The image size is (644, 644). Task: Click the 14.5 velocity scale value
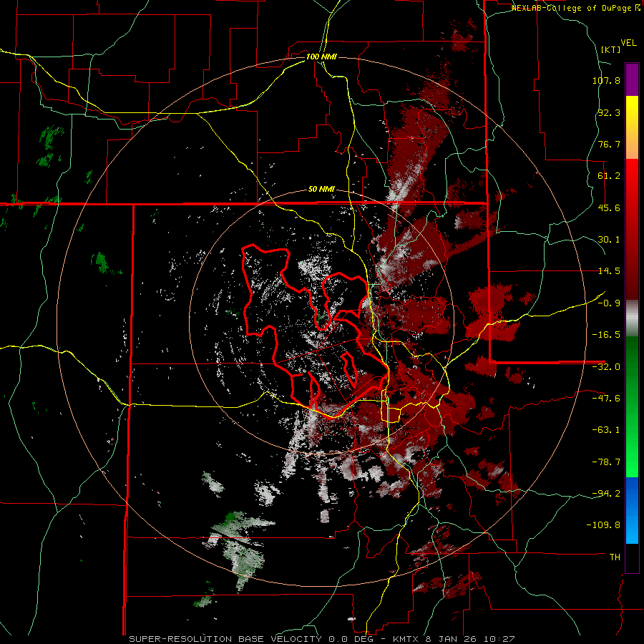click(609, 271)
